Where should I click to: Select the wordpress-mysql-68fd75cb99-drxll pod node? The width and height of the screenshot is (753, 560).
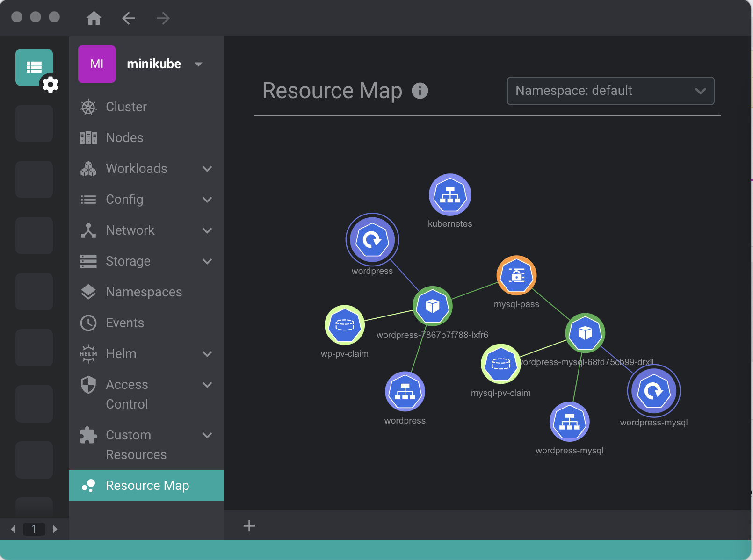585,333
